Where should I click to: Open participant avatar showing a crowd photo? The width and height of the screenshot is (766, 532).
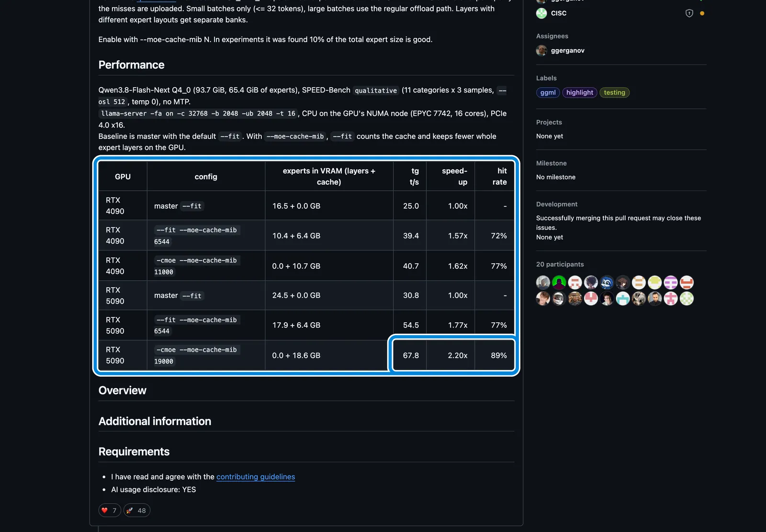pos(575,299)
